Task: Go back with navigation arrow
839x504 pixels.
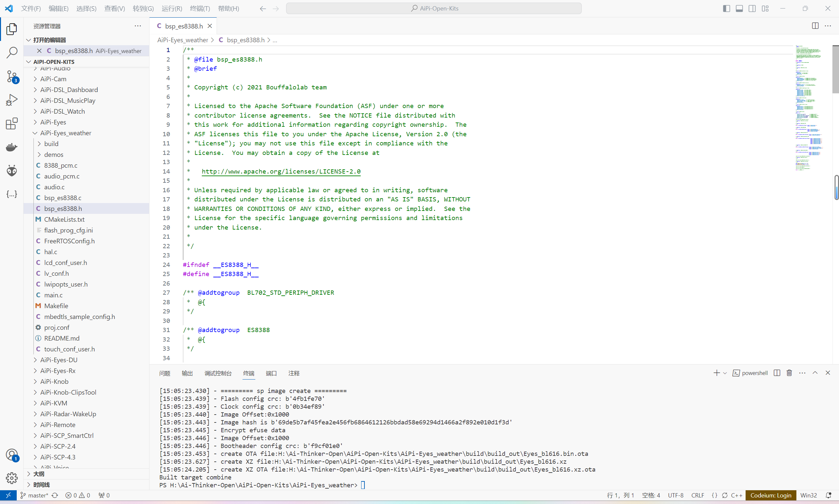Action: tap(263, 9)
